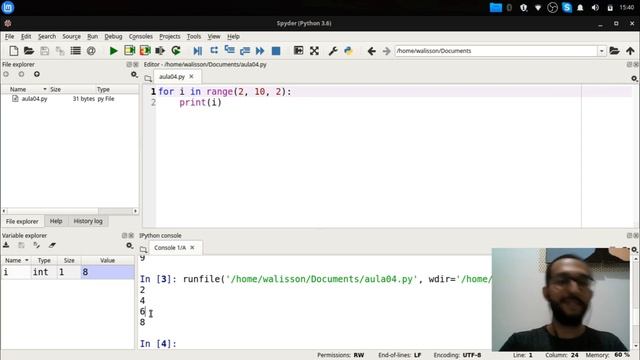Open the Tools menu
Viewport: 640px width, 360px height.
pos(194,36)
